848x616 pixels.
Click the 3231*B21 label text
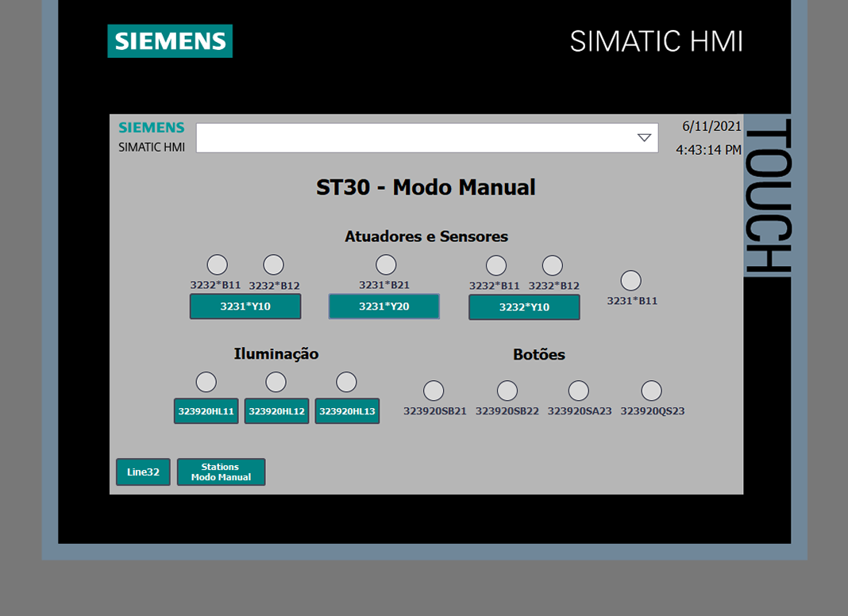point(384,285)
